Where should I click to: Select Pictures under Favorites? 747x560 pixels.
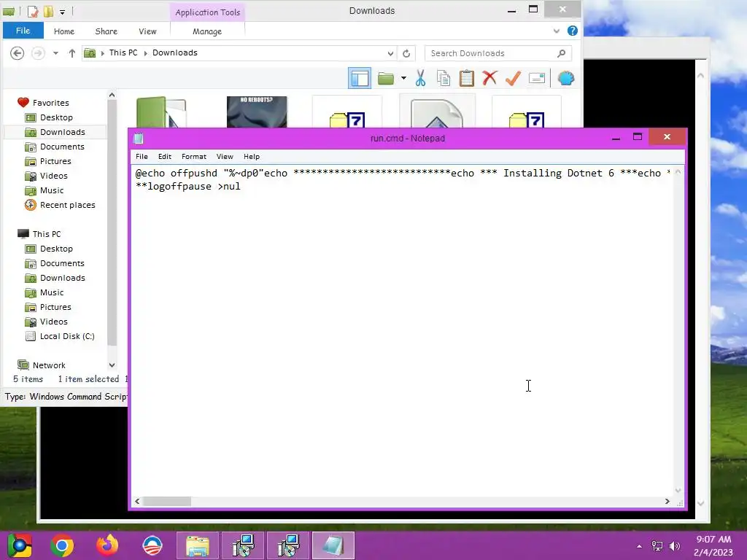55,161
